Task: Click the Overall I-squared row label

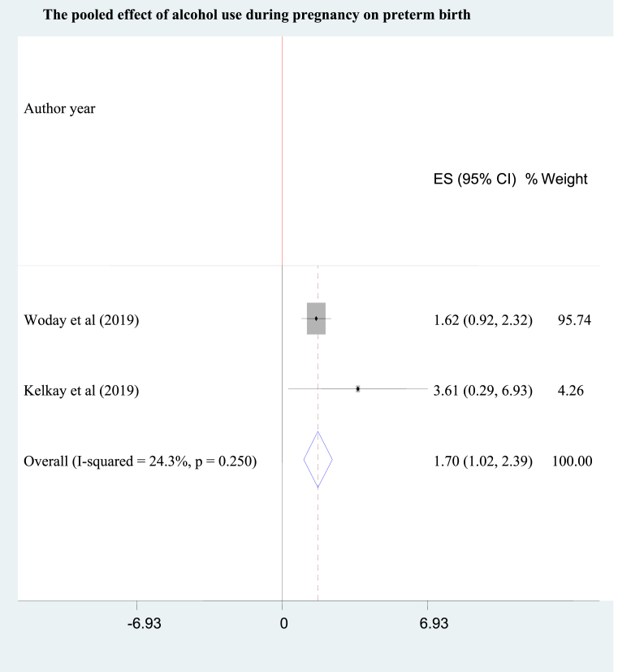Action: click(140, 462)
